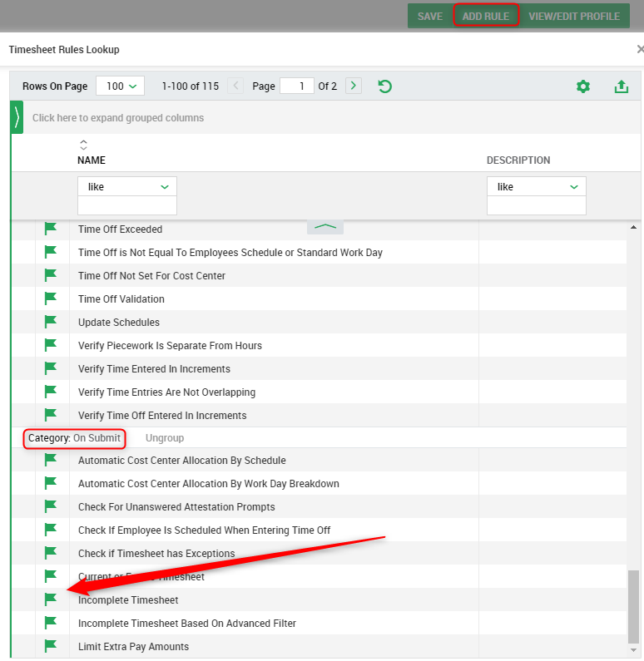This screenshot has height=661, width=644.
Task: Open the table settings gear
Action: click(x=583, y=86)
